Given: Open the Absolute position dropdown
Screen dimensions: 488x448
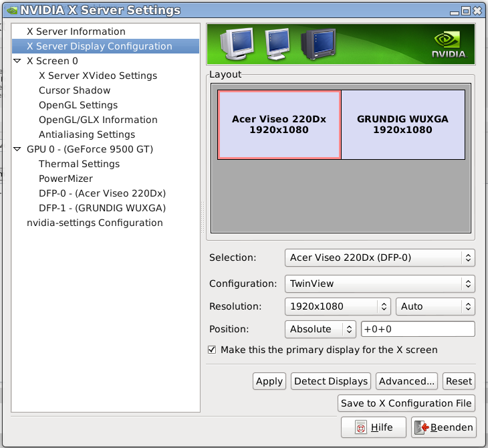Looking at the screenshot, I should point(320,329).
